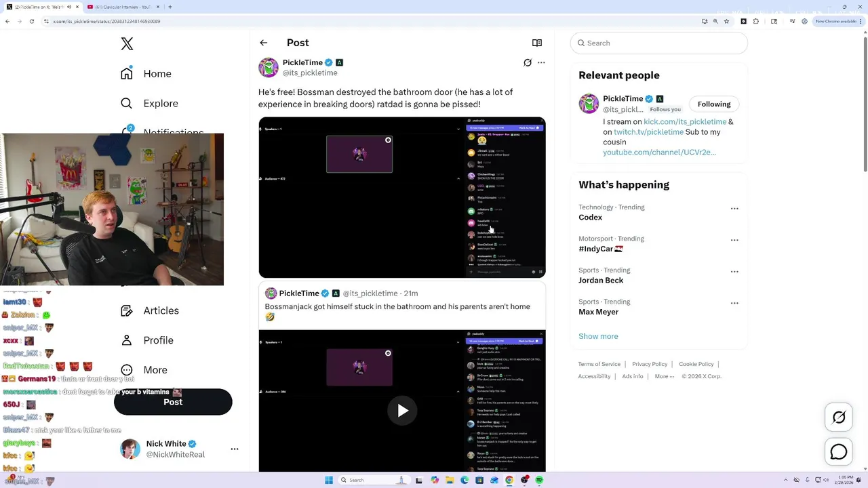The image size is (868, 488).
Task: Bookmark this page with the star icon
Action: [726, 21]
